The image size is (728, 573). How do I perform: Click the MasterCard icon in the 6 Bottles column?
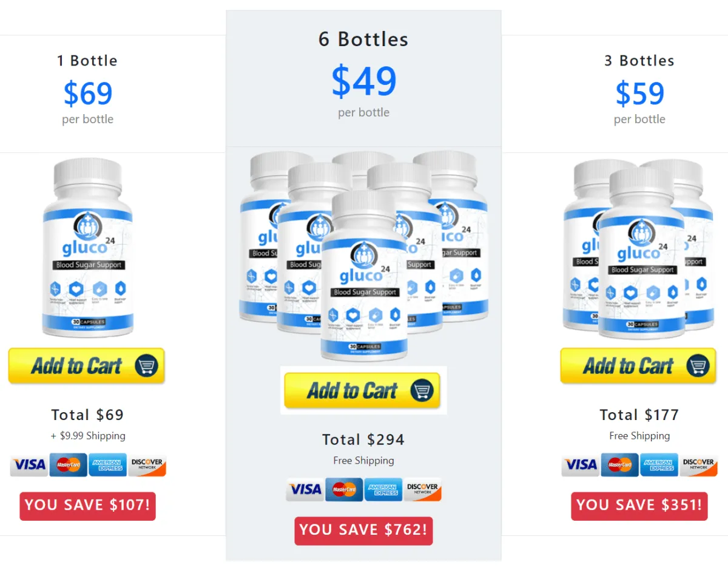pyautogui.click(x=344, y=489)
